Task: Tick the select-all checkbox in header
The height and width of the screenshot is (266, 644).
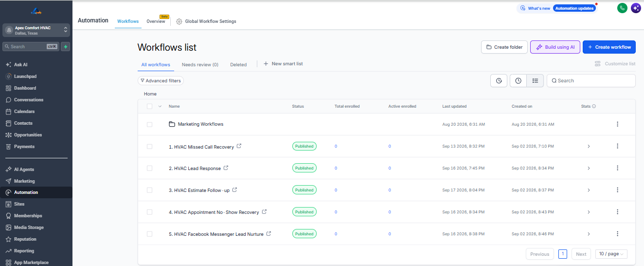Action: click(149, 106)
